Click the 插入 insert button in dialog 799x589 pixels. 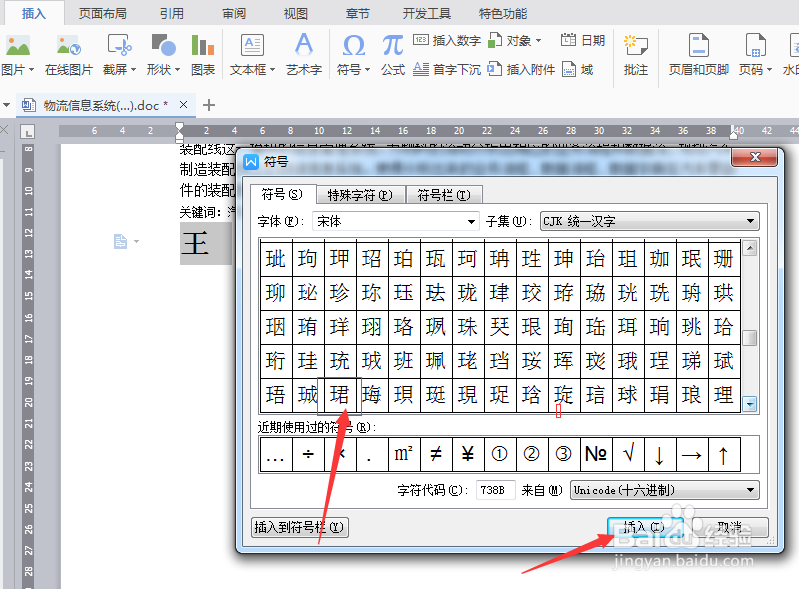point(645,527)
